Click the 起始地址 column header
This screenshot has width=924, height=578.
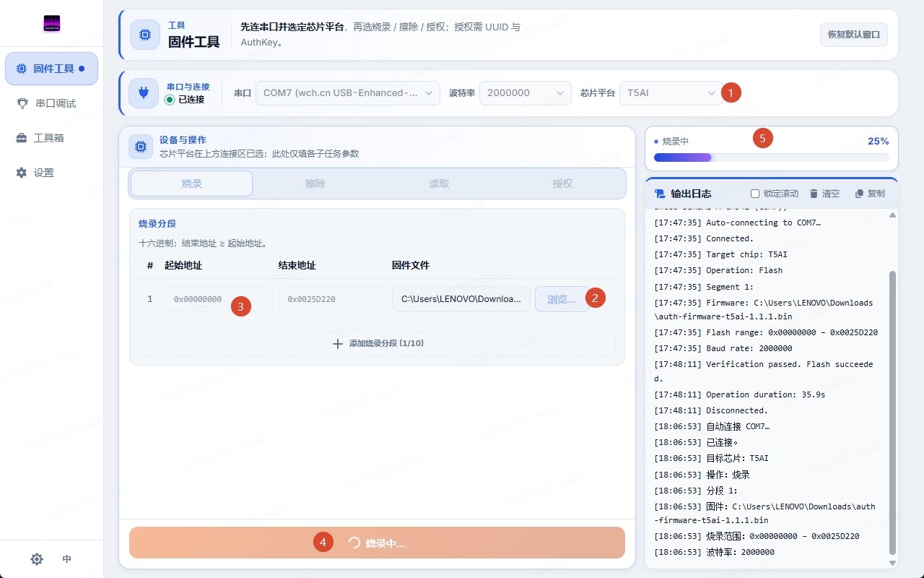(x=183, y=265)
